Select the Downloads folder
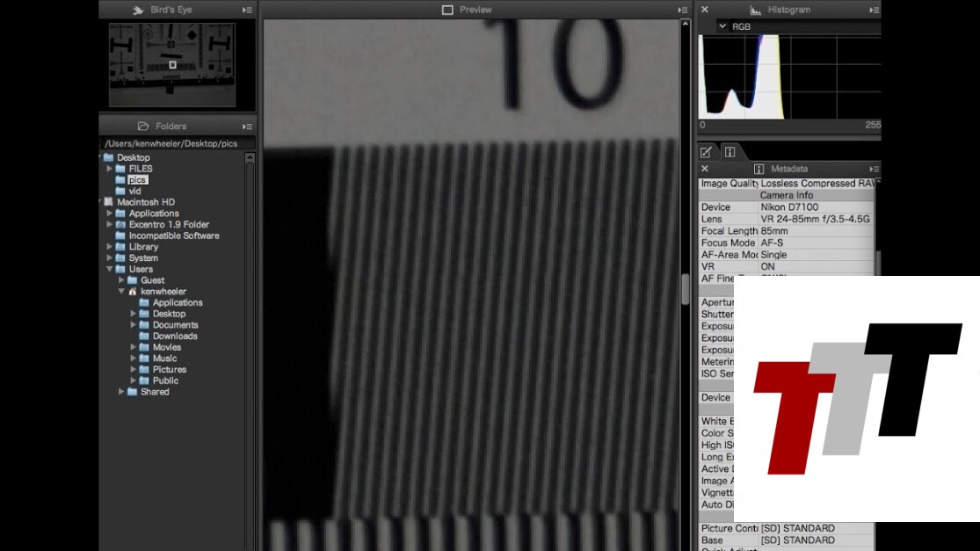Image resolution: width=980 pixels, height=551 pixels. click(174, 336)
